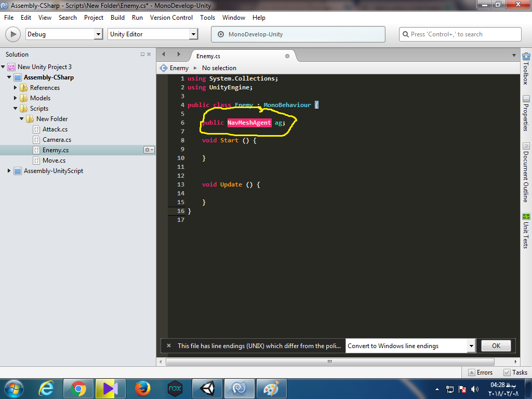
Task: Open the Edit menu
Action: coord(26,18)
